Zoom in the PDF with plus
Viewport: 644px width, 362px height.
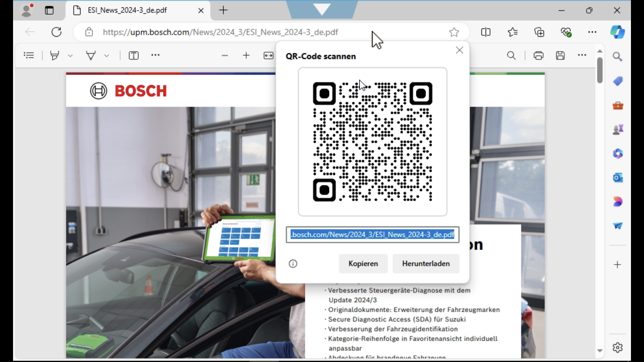coord(246,56)
